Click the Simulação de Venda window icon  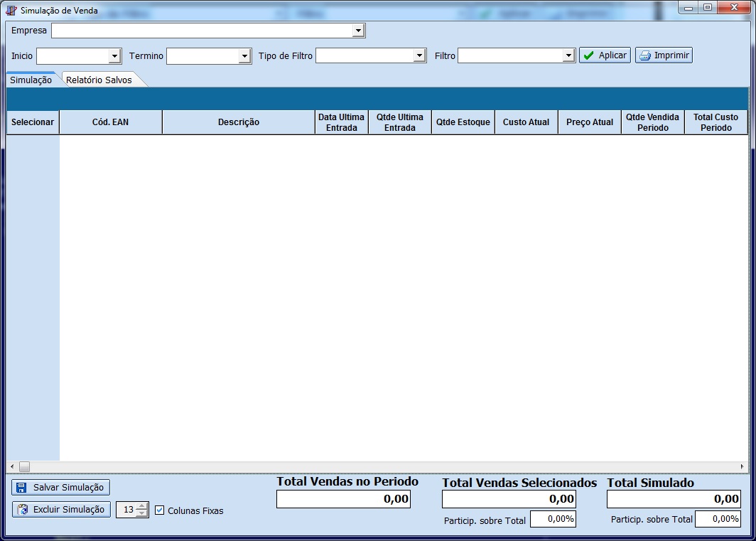tap(11, 11)
